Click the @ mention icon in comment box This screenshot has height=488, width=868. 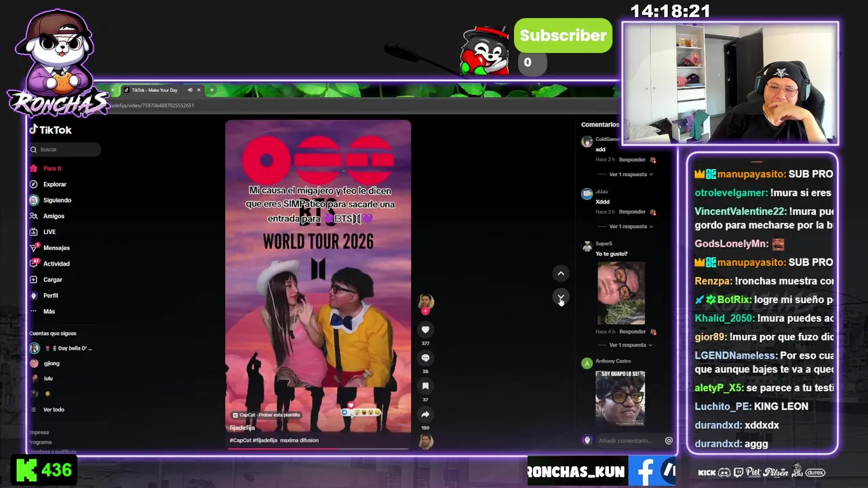point(669,441)
